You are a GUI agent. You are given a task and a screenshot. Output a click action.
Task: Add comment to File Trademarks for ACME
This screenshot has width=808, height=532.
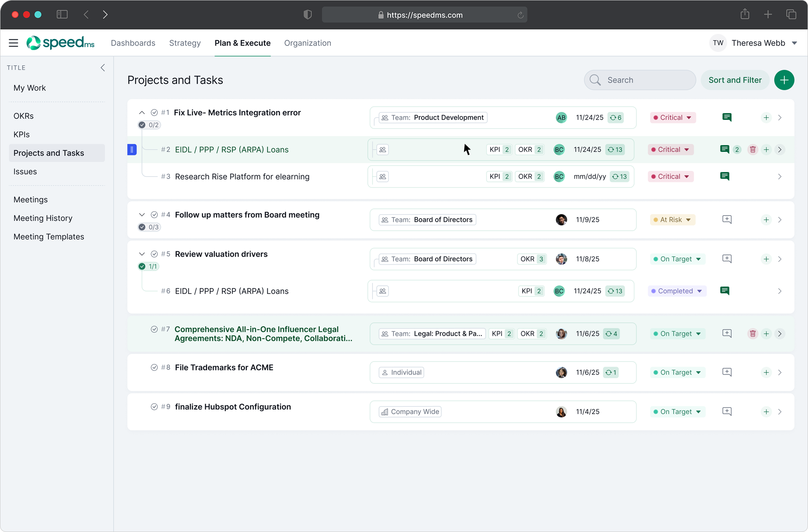tap(727, 372)
